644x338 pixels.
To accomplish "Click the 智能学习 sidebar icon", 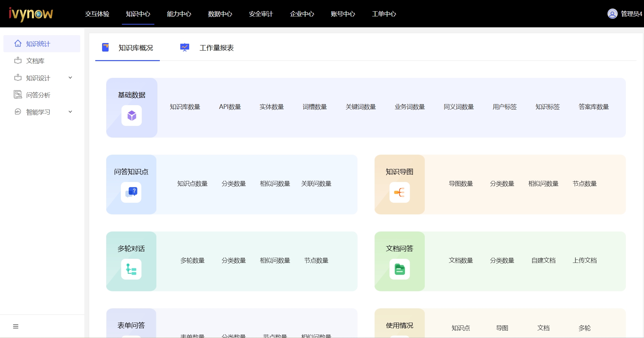I will click(18, 112).
